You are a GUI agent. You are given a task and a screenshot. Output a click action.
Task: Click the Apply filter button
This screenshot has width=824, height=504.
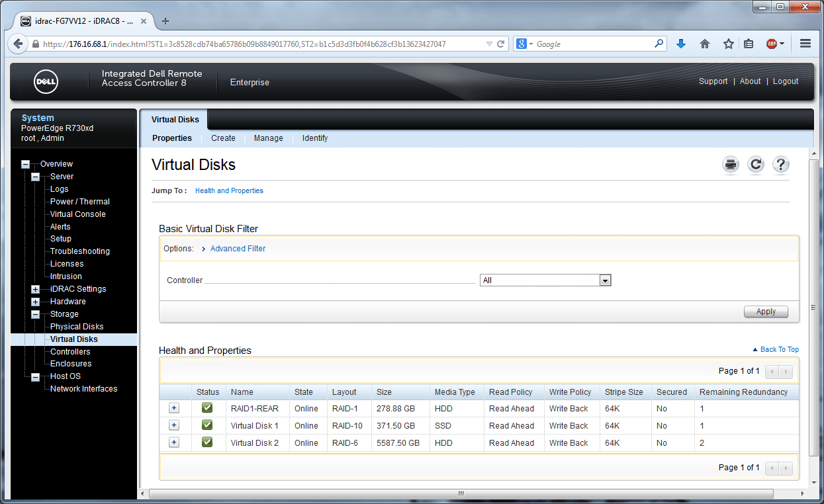click(x=766, y=312)
